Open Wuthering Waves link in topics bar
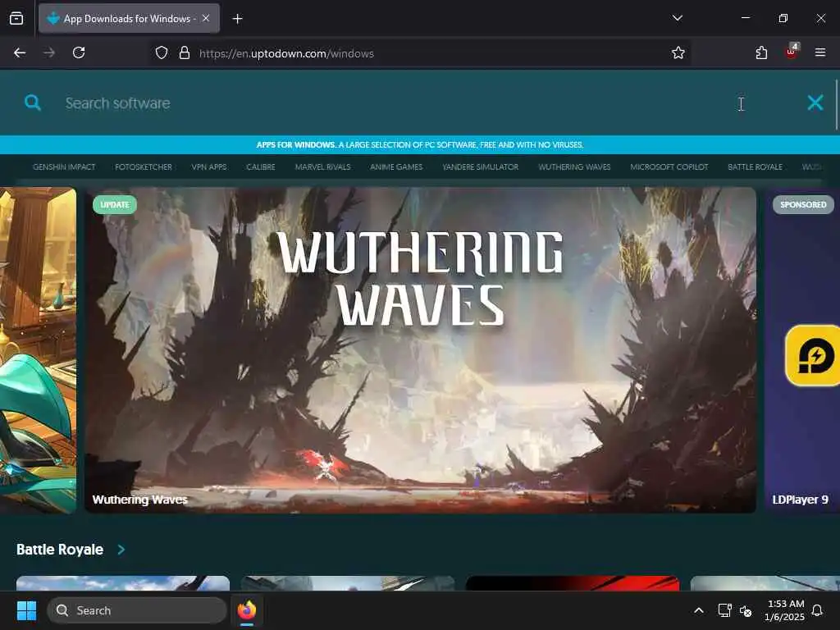 574,167
